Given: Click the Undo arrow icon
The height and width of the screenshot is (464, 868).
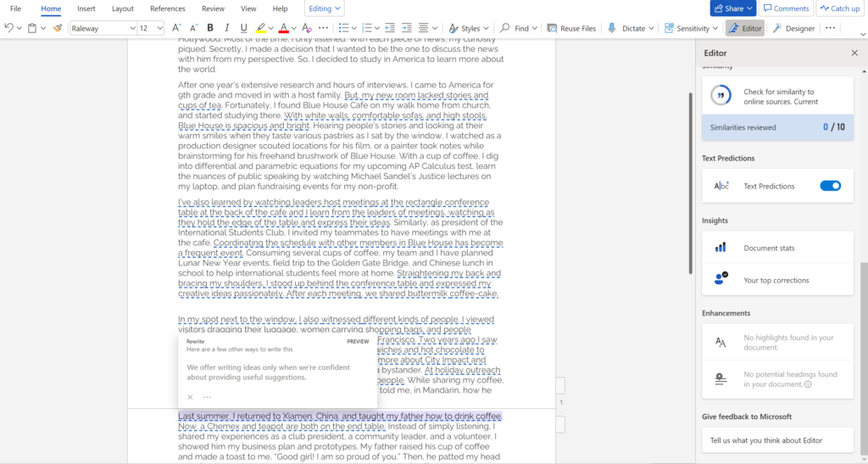Looking at the screenshot, I should (9, 28).
